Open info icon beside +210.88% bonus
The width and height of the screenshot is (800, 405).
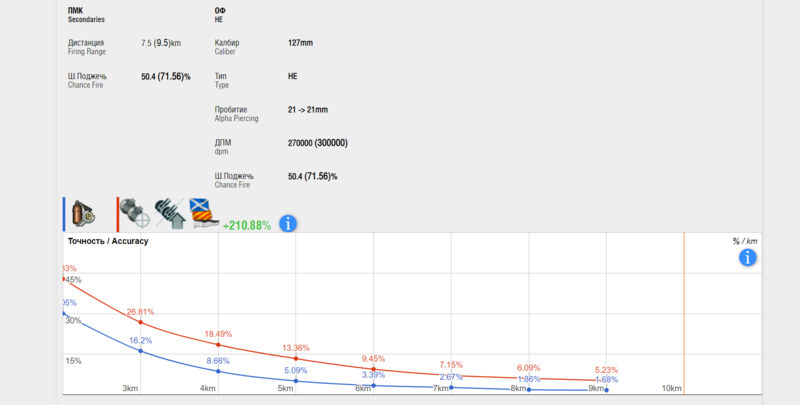pyautogui.click(x=288, y=223)
